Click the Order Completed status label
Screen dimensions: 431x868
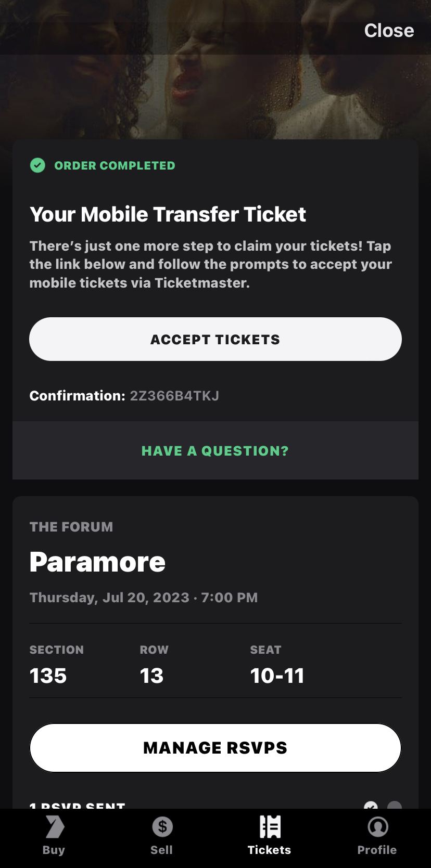pos(115,165)
